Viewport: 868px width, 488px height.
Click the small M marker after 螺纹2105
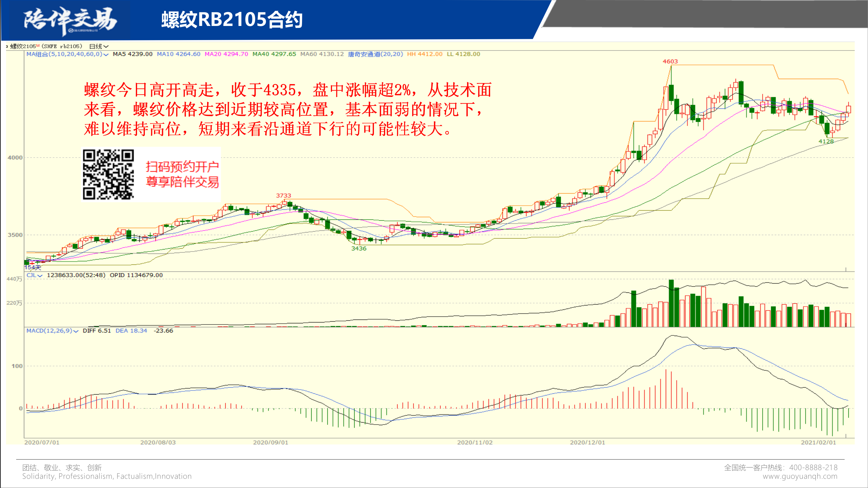38,46
